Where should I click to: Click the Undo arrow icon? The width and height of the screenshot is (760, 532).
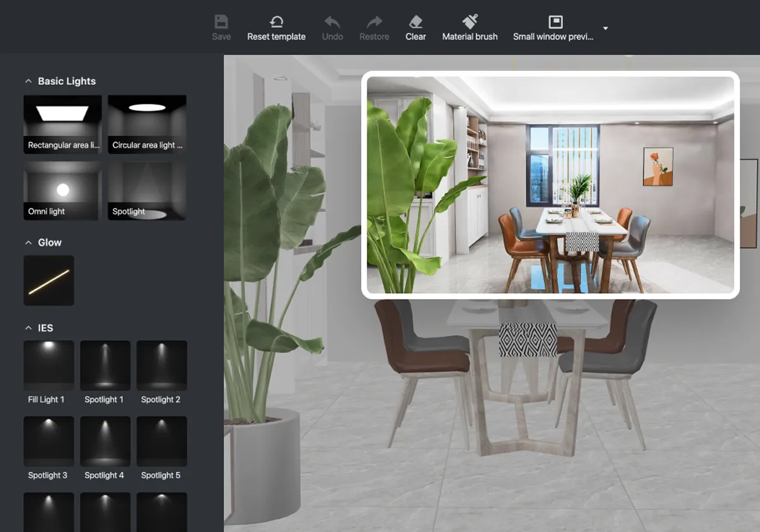point(332,22)
